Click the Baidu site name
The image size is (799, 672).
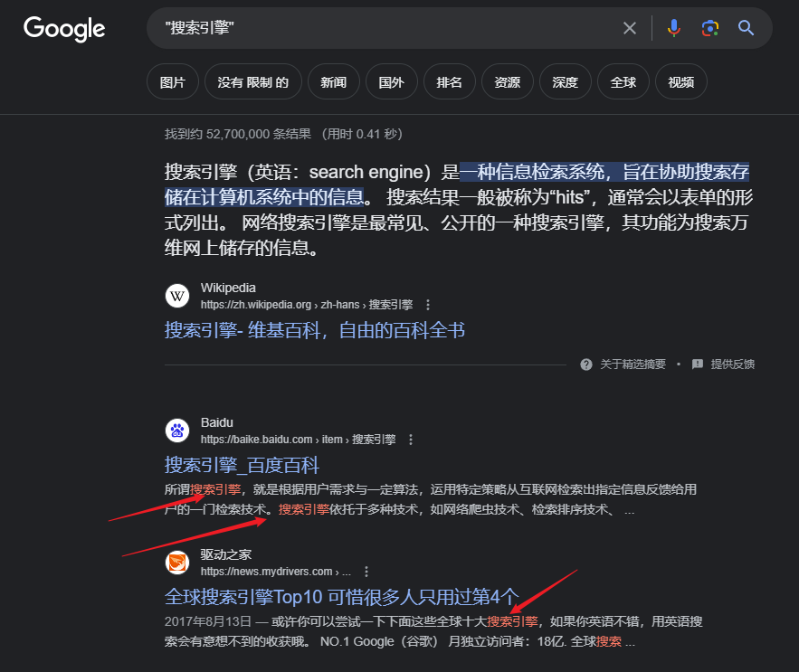pos(217,423)
